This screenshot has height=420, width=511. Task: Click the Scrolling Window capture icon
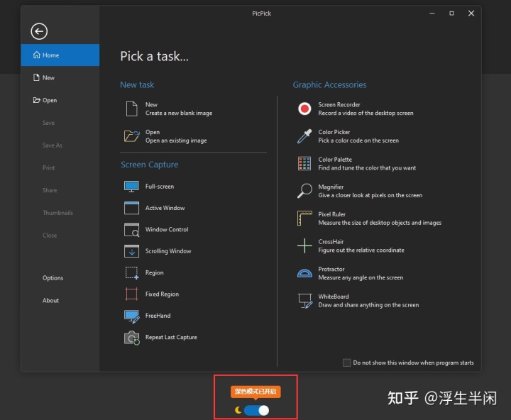point(132,251)
